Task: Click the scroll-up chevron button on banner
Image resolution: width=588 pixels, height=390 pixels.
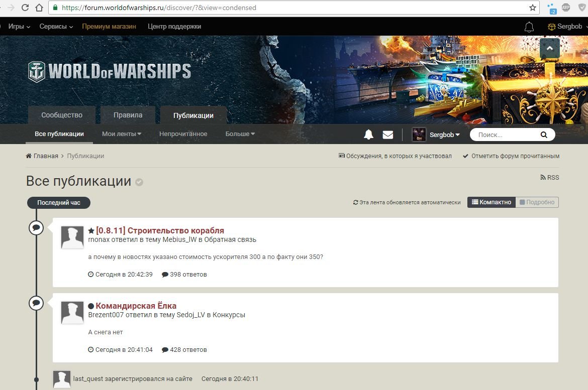Action: pyautogui.click(x=550, y=48)
